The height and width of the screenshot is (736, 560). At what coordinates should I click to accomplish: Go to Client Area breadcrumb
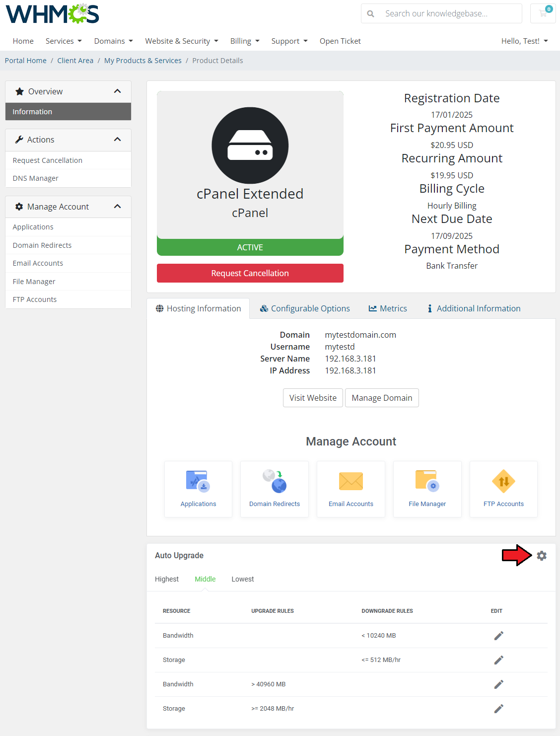coord(75,61)
